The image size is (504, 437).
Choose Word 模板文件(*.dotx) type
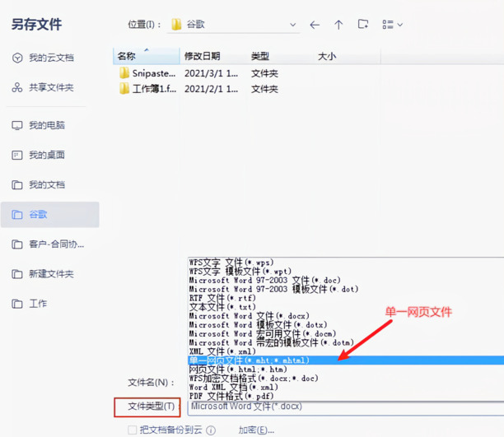[x=346, y=325]
